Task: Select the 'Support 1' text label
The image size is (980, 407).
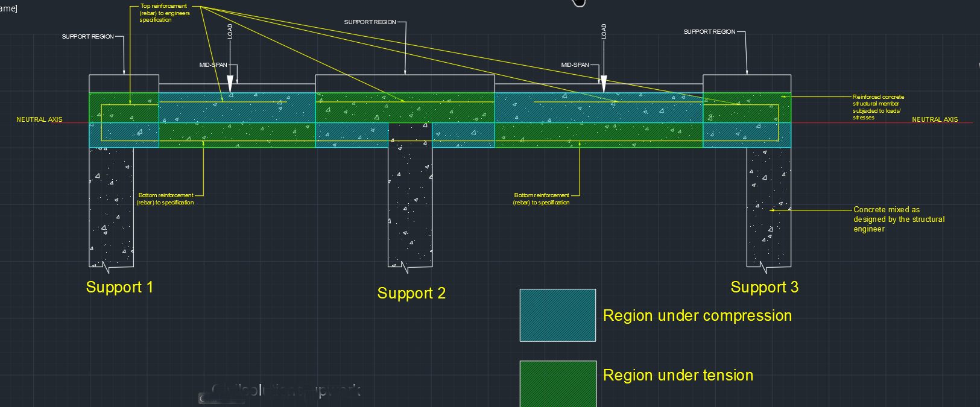Action: [x=119, y=287]
